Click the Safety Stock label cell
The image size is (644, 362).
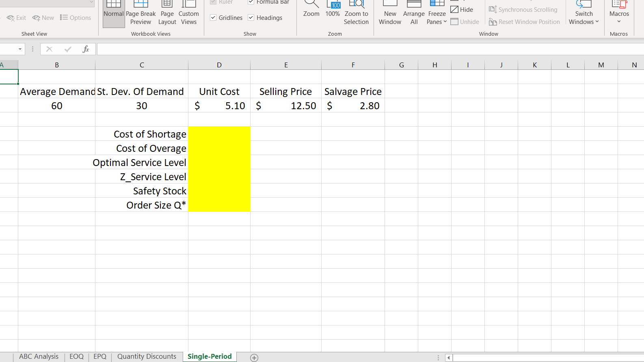pos(142,190)
